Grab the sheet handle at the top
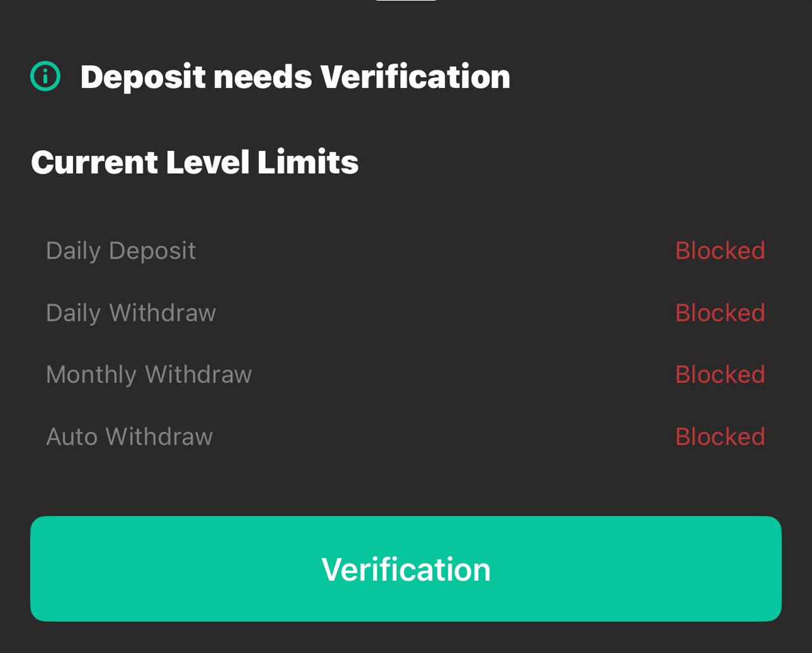The height and width of the screenshot is (653, 812). (406, 1)
